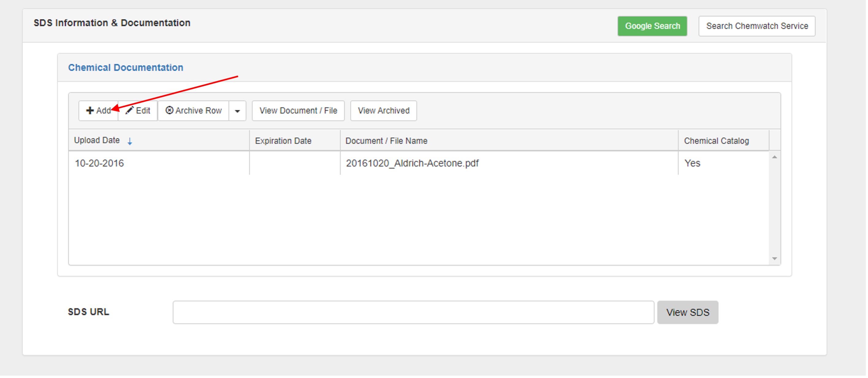Activate the Edit toolbar item
The width and height of the screenshot is (868, 378).
[x=138, y=110]
